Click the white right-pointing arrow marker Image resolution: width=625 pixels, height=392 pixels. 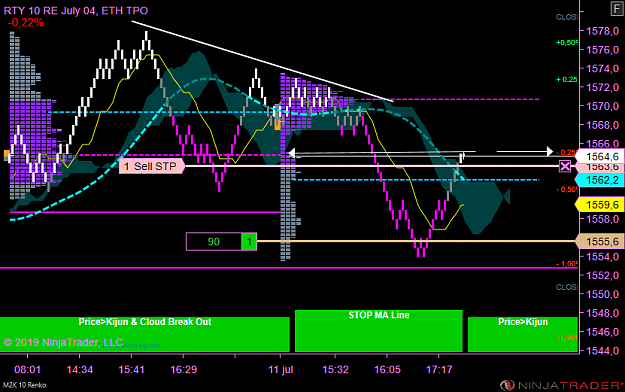[550, 151]
